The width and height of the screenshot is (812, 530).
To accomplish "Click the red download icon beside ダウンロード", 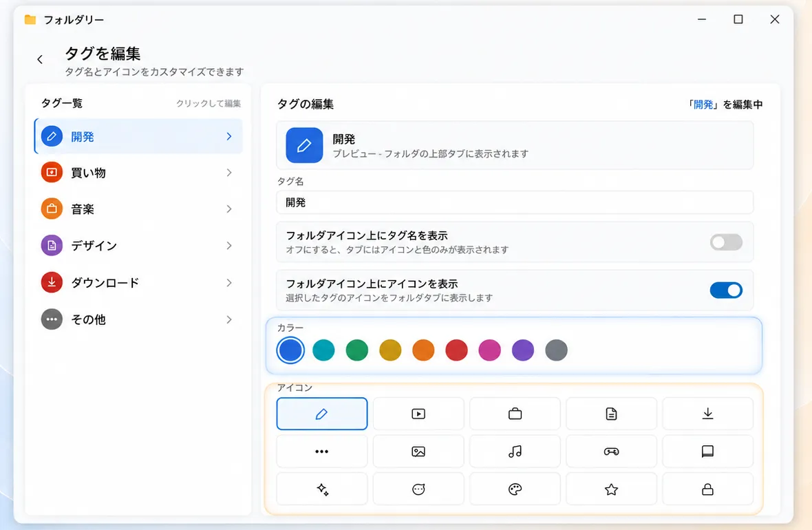I will 52,282.
